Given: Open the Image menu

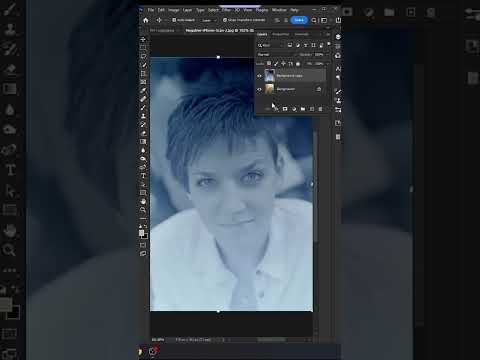Looking at the screenshot, I should tap(173, 10).
